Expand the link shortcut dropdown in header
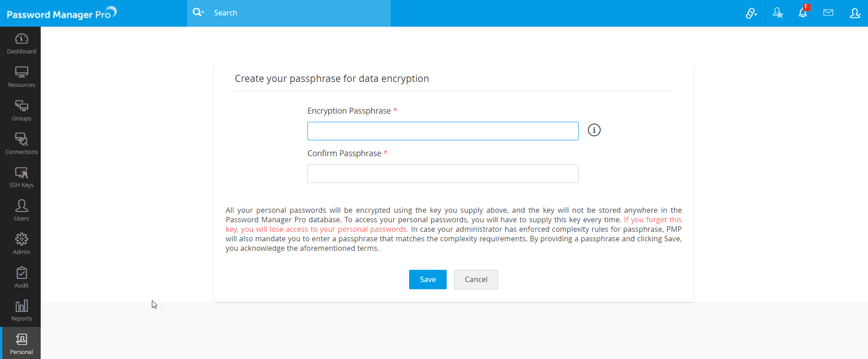The width and height of the screenshot is (868, 359). coord(751,13)
